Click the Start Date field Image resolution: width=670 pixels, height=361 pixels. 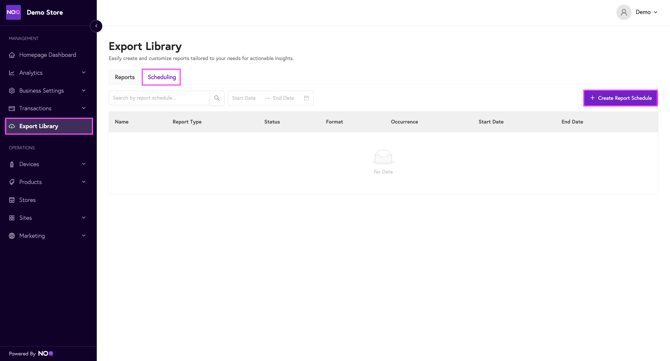pos(244,98)
